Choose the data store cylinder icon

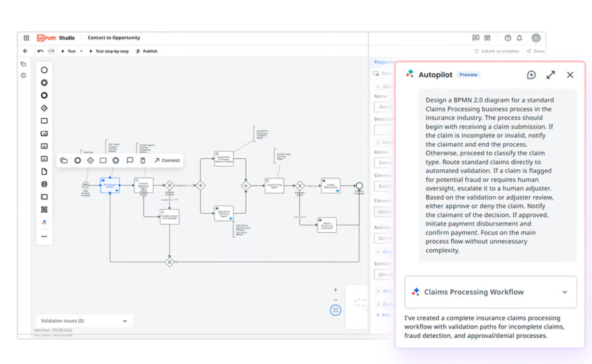[44, 184]
